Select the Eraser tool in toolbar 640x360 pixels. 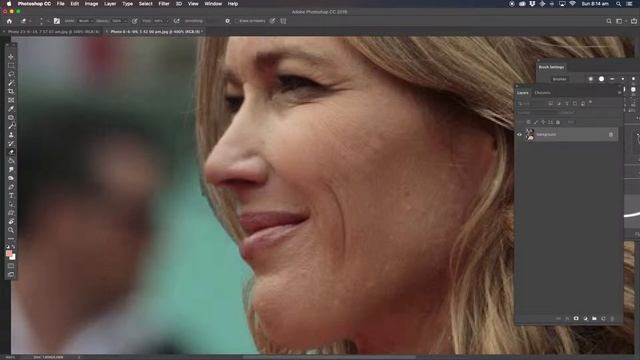11,152
